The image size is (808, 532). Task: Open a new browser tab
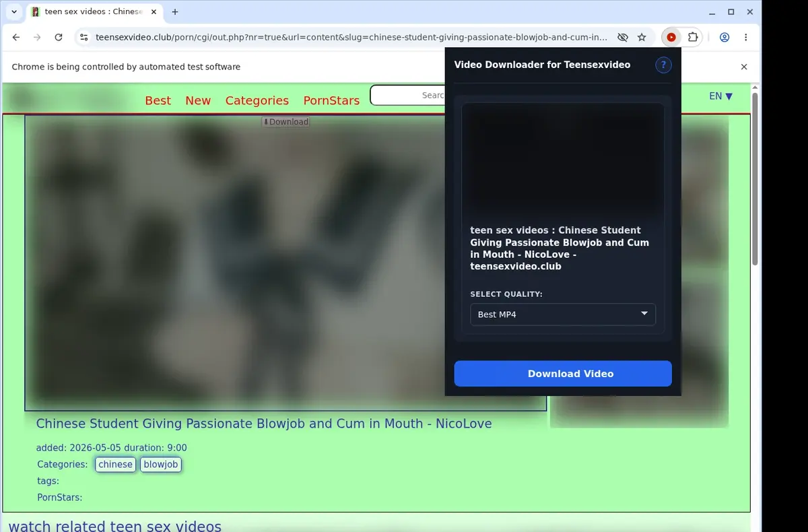175,11
